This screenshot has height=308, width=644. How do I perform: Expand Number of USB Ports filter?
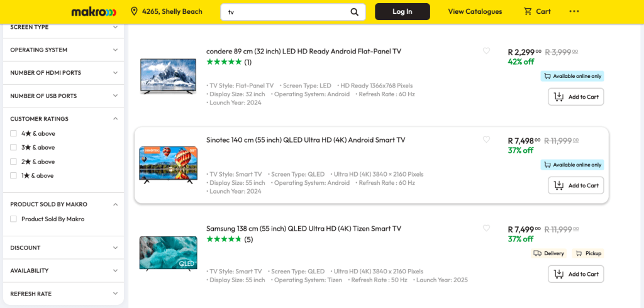64,96
